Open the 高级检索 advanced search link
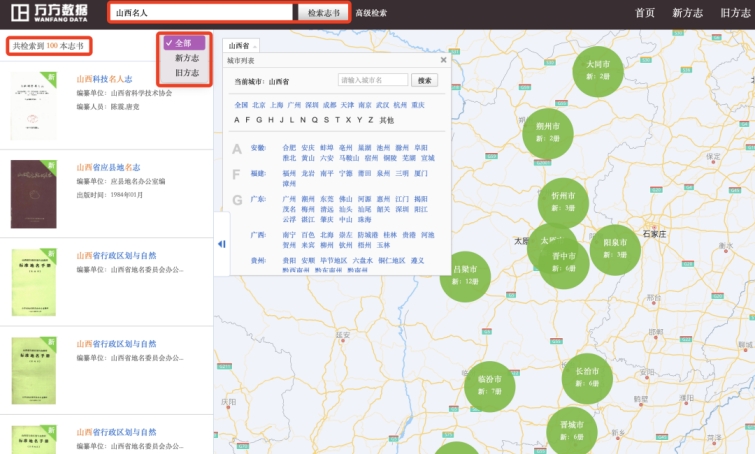755x454 pixels. [371, 13]
